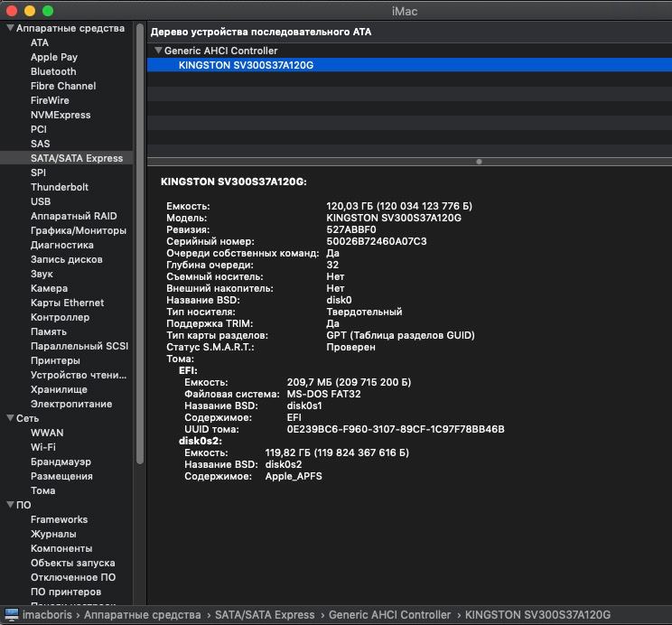Screen dimensions: 672x625
Task: Select KINGSTON SV300S37A120G row in device tree
Action: coord(409,65)
